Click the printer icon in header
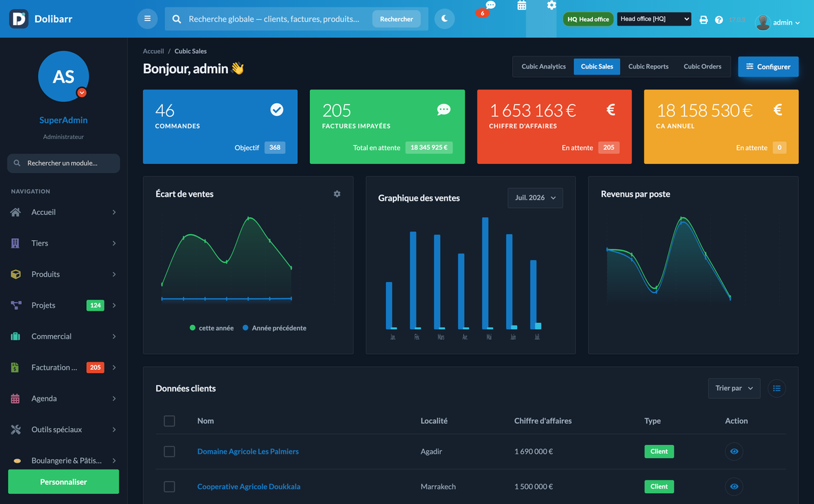814x504 pixels. coord(703,20)
